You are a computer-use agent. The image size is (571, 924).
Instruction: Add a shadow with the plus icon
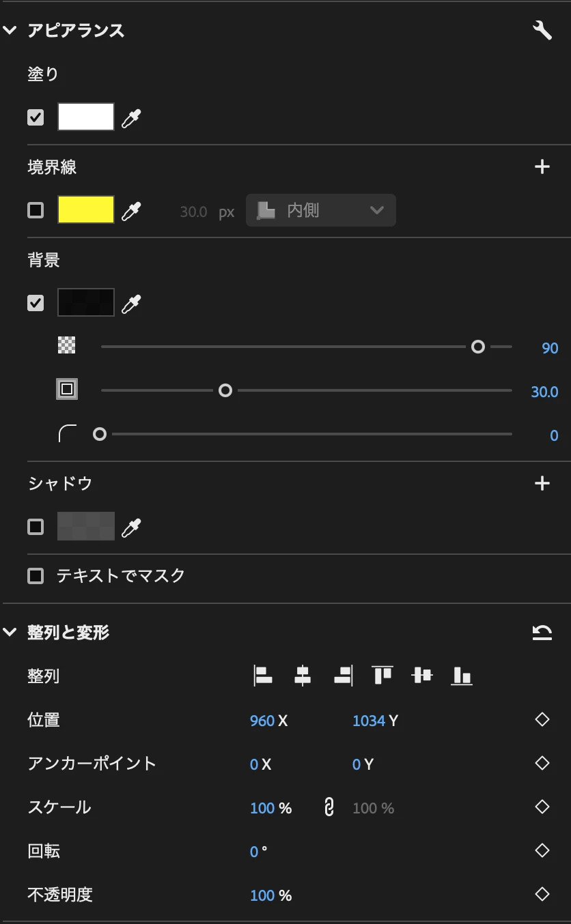point(542,483)
